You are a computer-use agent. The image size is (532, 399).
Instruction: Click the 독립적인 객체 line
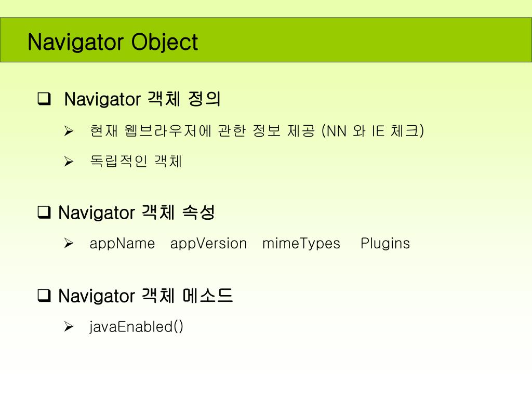point(136,161)
